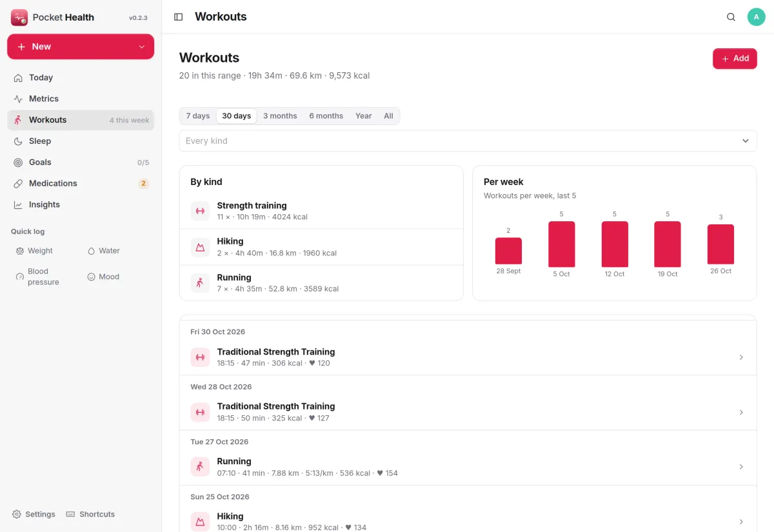The height and width of the screenshot is (532, 774).
Task: Click 'Traditional Strength Training' on Fri 30 Oct
Action: click(276, 352)
